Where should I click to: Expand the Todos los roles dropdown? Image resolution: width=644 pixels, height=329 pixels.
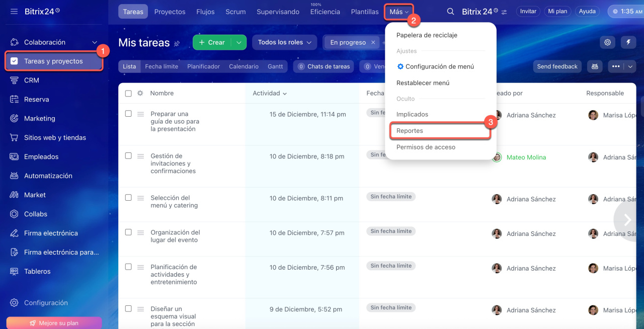pos(284,43)
